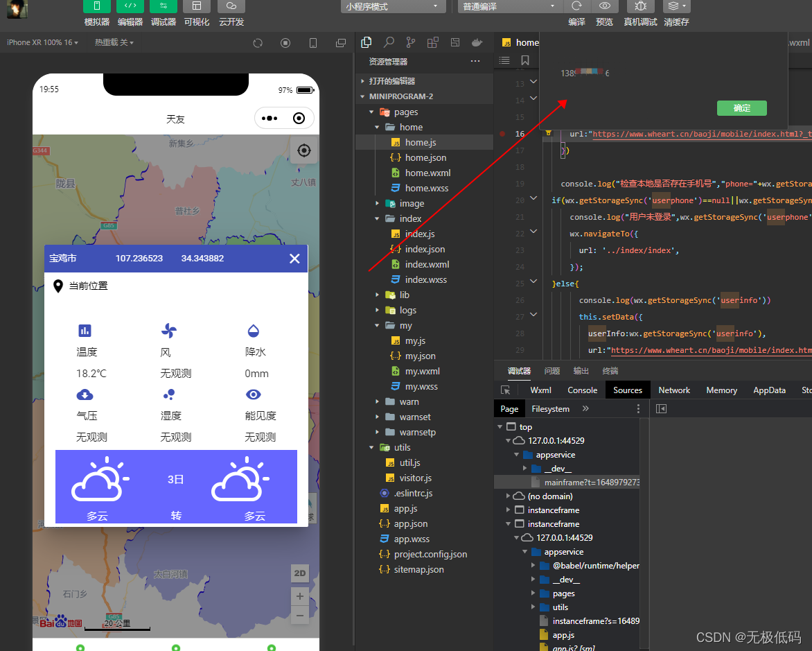Click the element inspector arrow beside Wxml

coord(506,390)
